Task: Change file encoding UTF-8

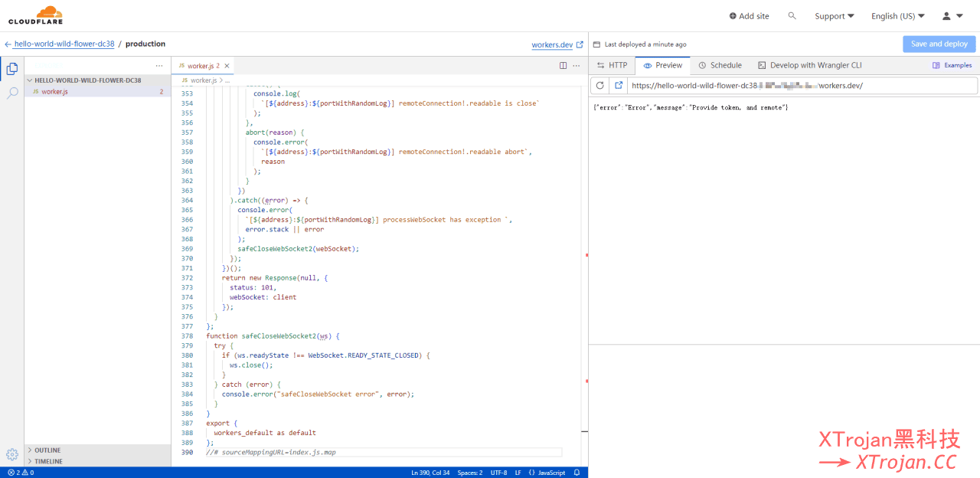Action: coord(498,473)
